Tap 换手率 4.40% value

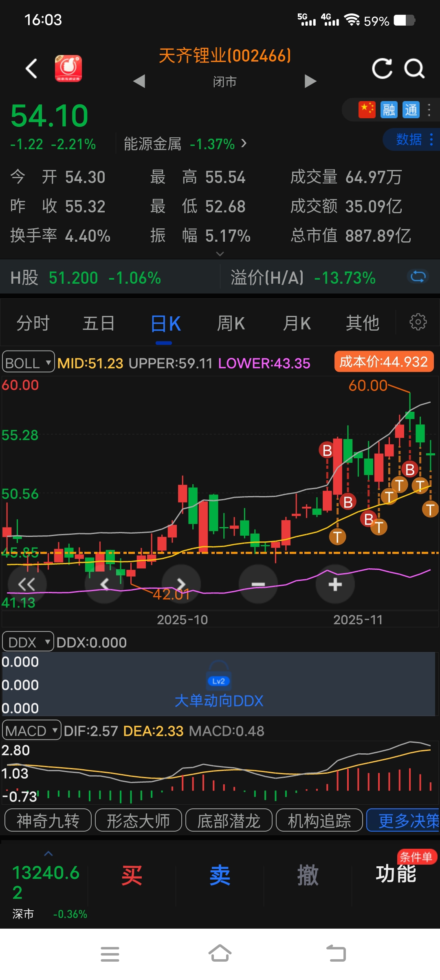pos(60,236)
